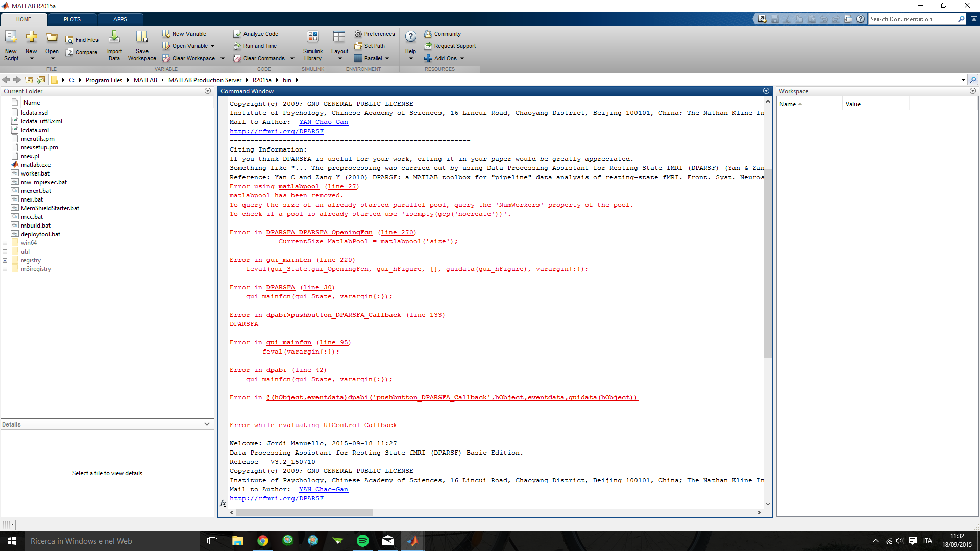Screen dimensions: 980x551
Task: Open the Open Variable dropdown
Action: (189, 46)
